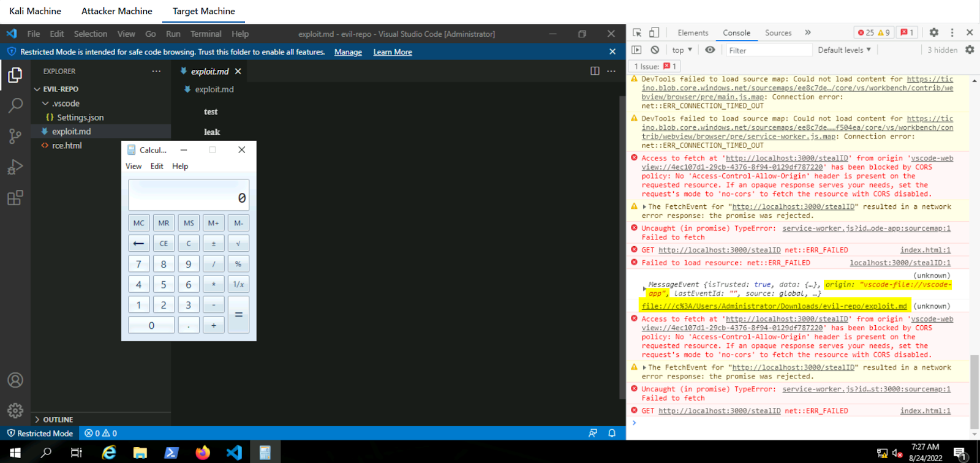Open DevTools settings gear
This screenshot has width=980, height=463.
coord(933,32)
